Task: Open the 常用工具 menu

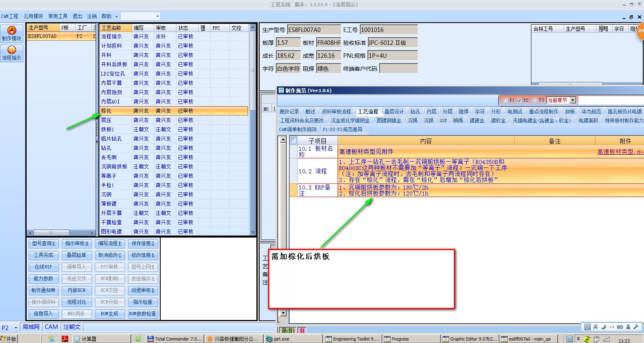Action: (x=58, y=16)
